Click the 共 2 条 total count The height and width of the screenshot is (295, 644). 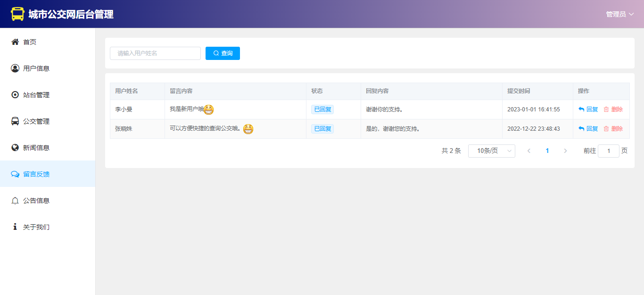pyautogui.click(x=451, y=151)
